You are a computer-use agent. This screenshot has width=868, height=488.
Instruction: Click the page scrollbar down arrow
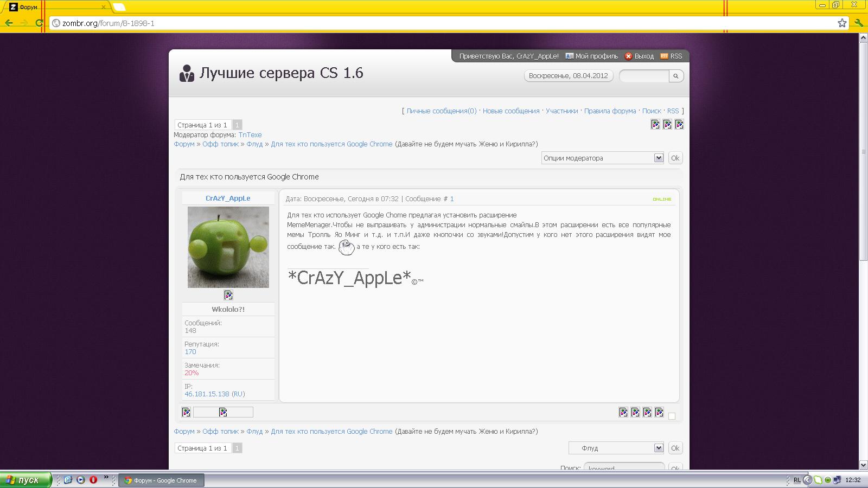click(863, 465)
